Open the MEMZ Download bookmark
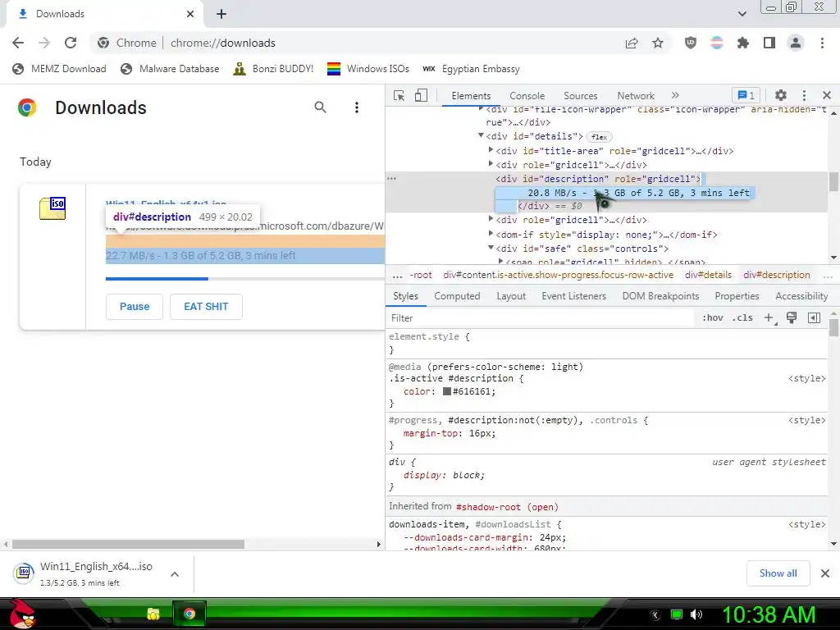Screen dimensions: 840x630 tap(59, 69)
